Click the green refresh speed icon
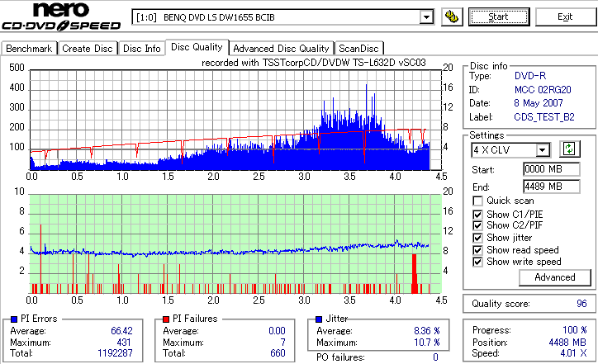The image size is (598, 364). click(x=569, y=149)
